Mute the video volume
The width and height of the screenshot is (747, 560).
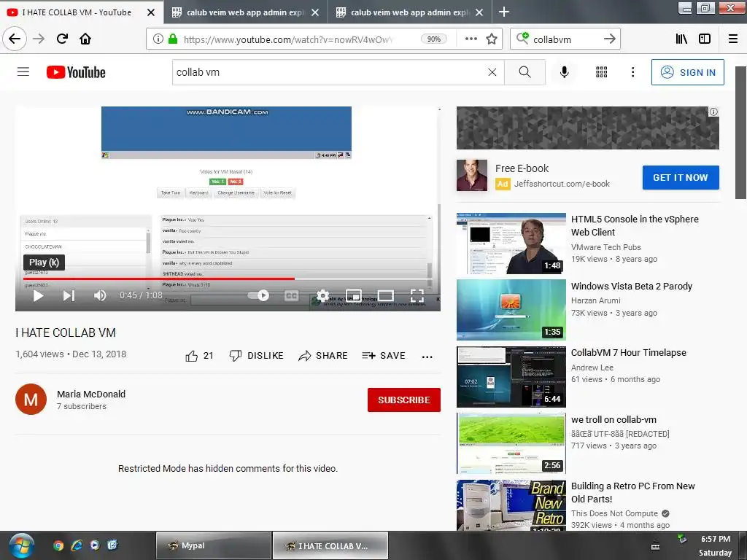(x=99, y=296)
